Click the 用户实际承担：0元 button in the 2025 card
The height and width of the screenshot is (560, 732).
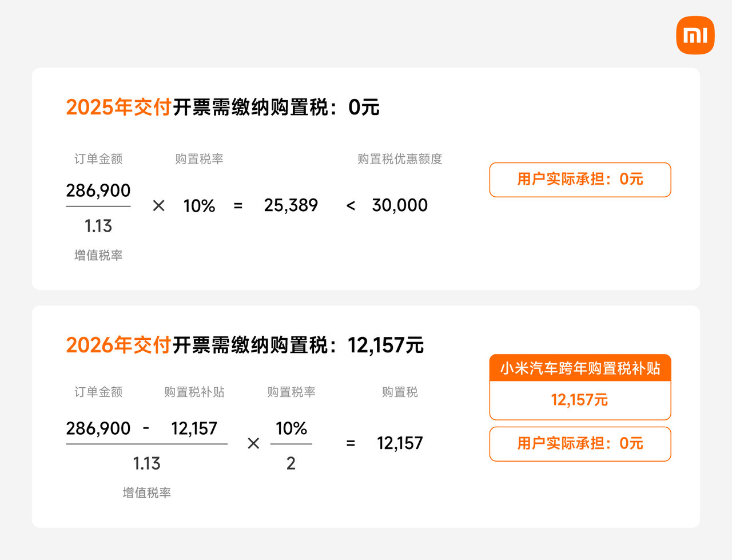click(580, 180)
